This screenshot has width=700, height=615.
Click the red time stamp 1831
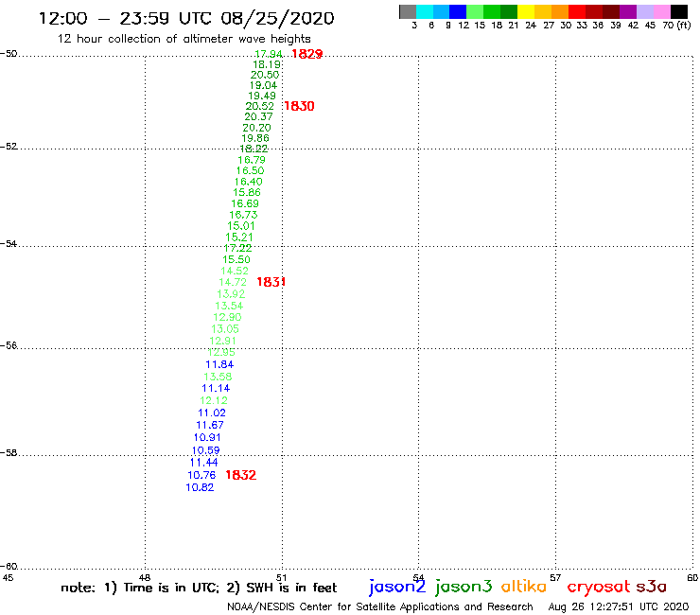pyautogui.click(x=271, y=282)
